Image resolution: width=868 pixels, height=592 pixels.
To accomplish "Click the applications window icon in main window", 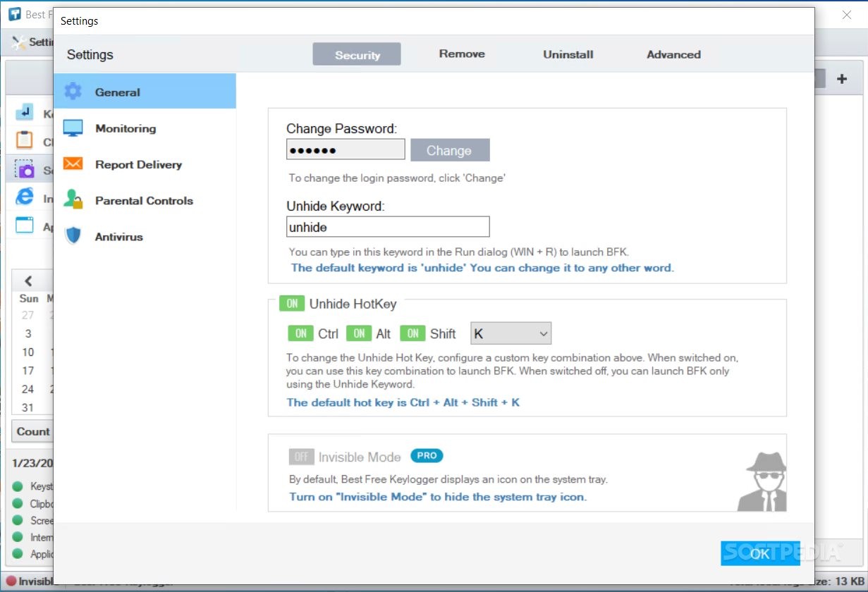I will coord(25,226).
